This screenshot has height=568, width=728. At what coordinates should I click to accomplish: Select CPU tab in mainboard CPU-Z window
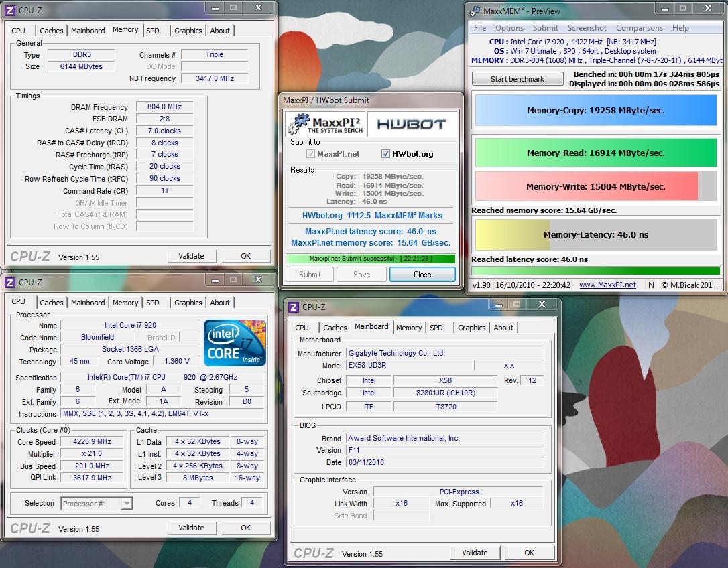[x=302, y=327]
